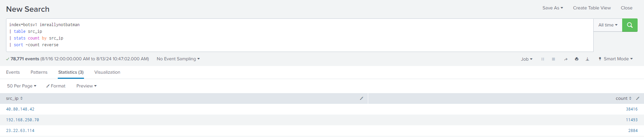Click into the search query text box
644x137 pixels.
[300, 35]
